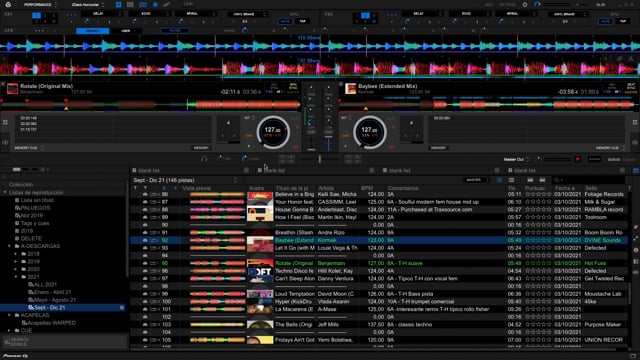The width and height of the screenshot is (640, 360).
Task: Toggle FX1 AUTO beat mode
Action: [x=285, y=21]
